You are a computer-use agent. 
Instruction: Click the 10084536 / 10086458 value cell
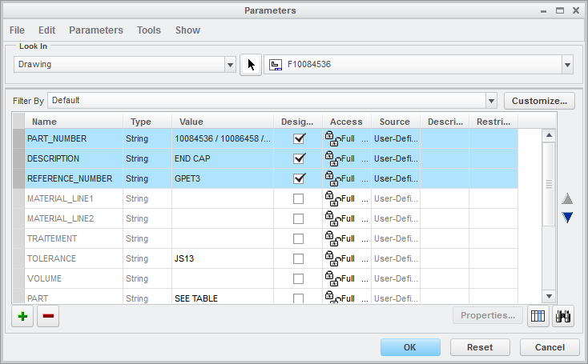click(223, 138)
